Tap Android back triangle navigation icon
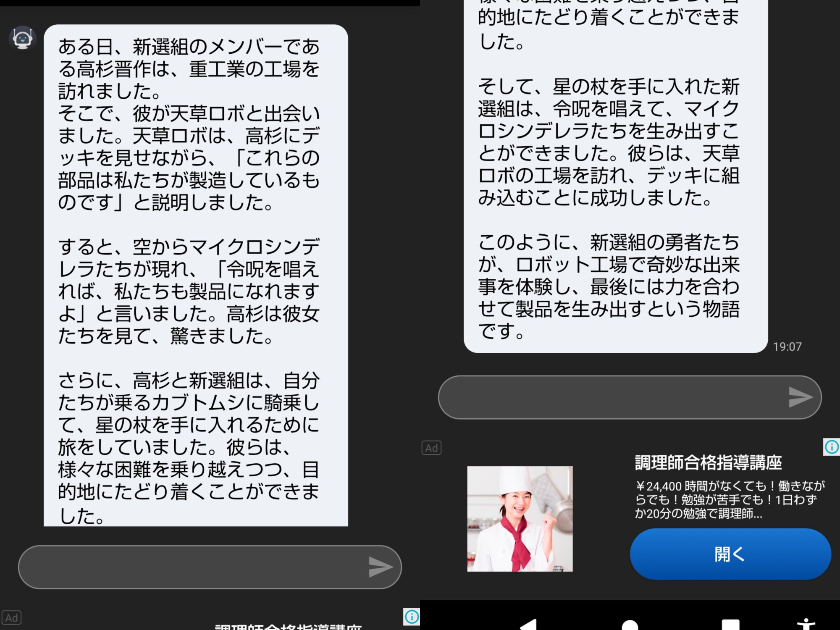The width and height of the screenshot is (840, 630). 529,625
